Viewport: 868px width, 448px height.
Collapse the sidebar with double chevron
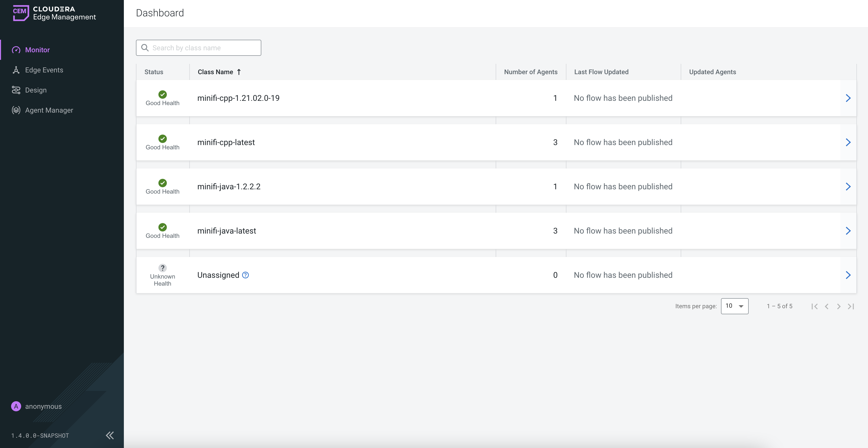point(110,435)
